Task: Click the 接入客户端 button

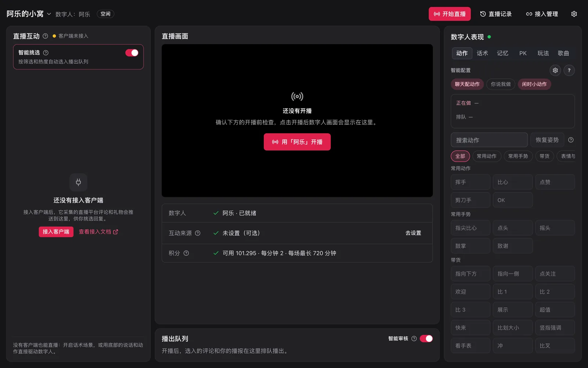Action: tap(56, 231)
